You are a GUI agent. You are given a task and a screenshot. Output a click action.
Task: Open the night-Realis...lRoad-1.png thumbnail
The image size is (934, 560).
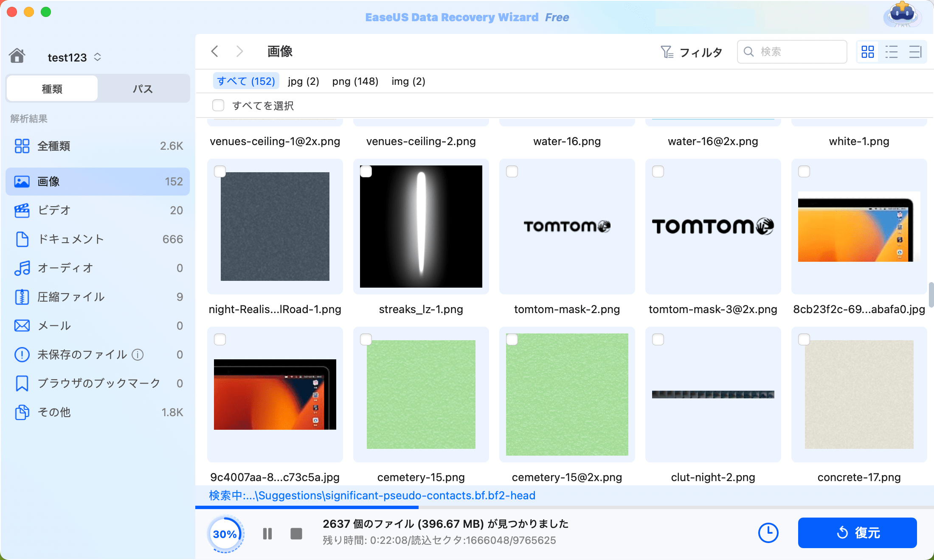pyautogui.click(x=275, y=227)
